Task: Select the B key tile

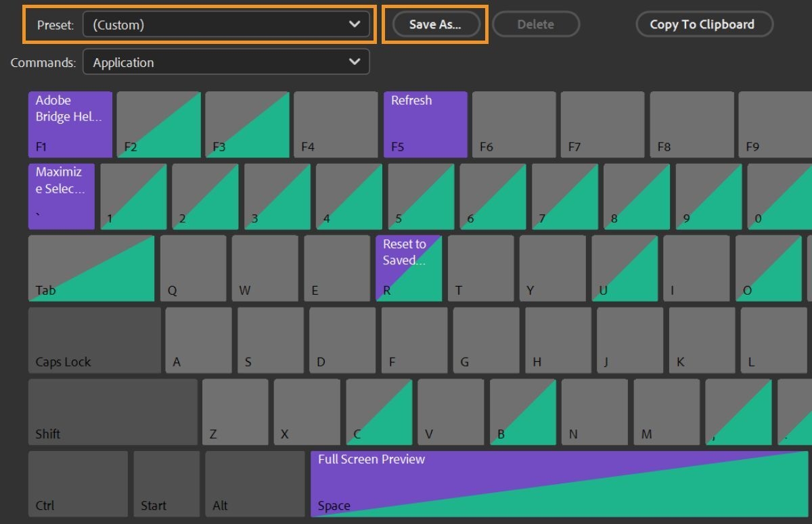Action: pyautogui.click(x=522, y=412)
